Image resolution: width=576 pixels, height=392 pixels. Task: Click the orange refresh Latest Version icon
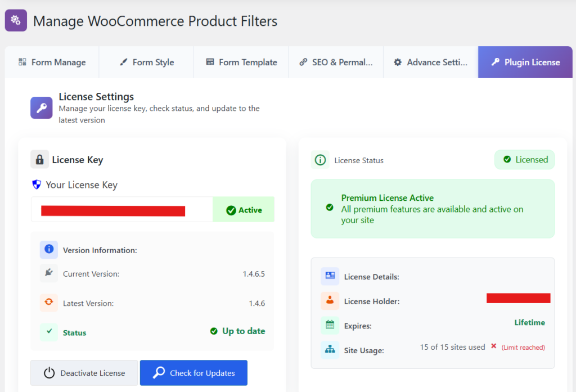tap(49, 303)
